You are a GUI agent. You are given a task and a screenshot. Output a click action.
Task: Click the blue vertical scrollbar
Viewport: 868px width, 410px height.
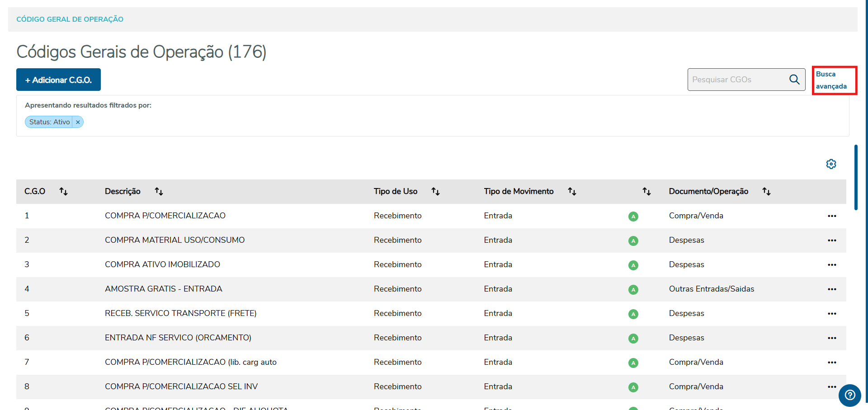point(856,177)
